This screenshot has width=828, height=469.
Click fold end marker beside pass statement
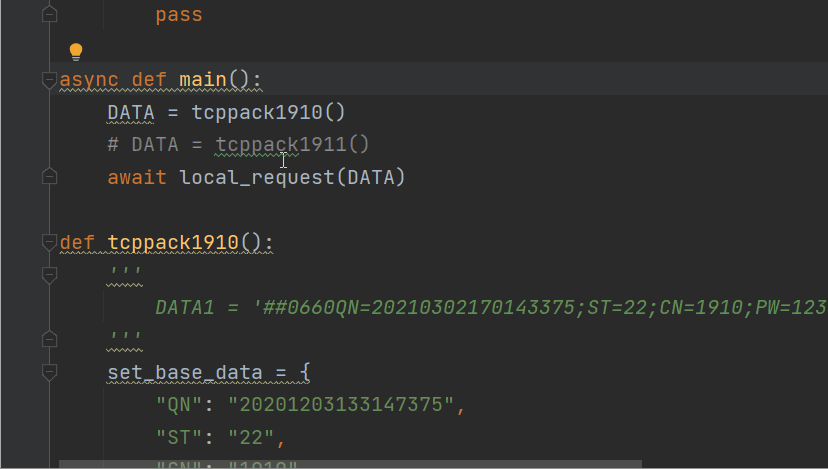[x=49, y=14]
